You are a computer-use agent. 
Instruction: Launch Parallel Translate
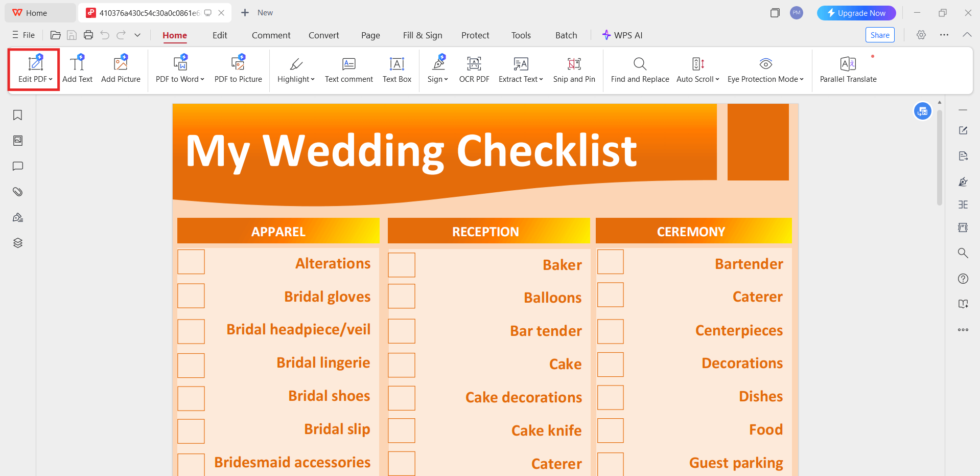point(848,69)
